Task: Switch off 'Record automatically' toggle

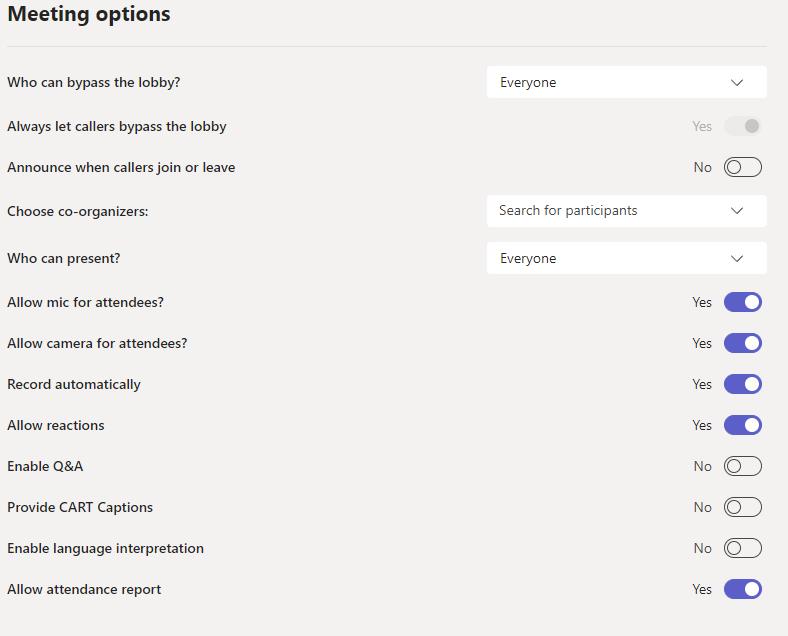Action: 742,384
